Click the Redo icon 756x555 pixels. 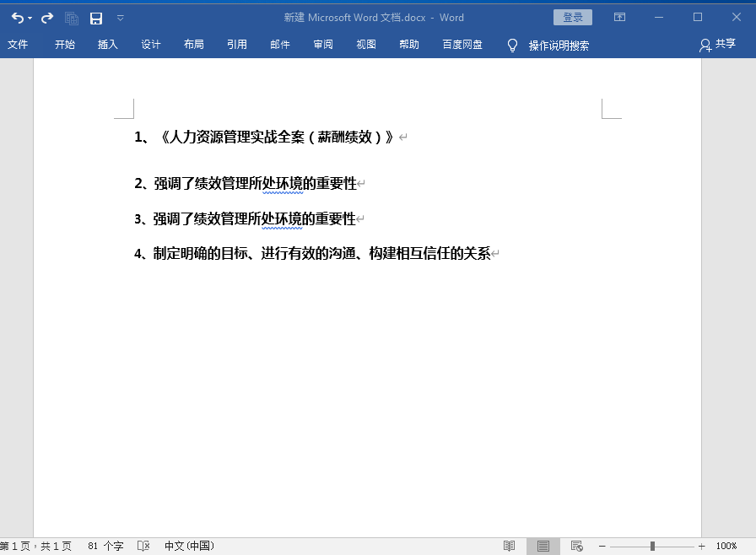tap(46, 19)
